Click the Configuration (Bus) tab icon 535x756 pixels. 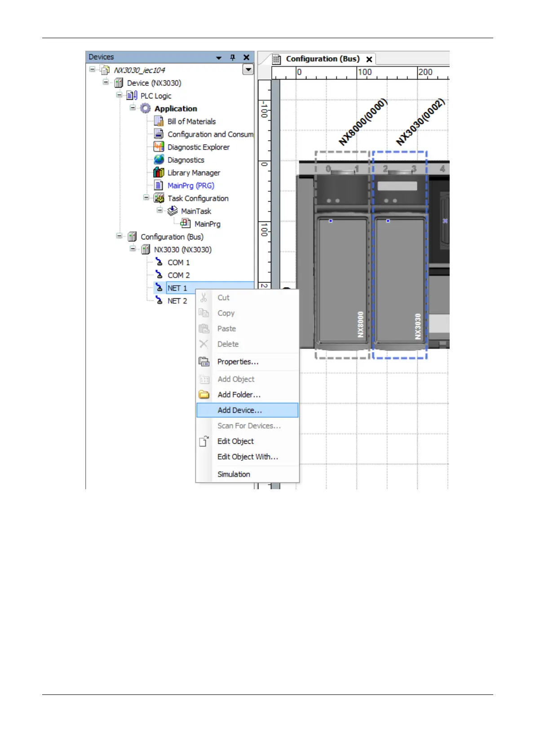277,59
